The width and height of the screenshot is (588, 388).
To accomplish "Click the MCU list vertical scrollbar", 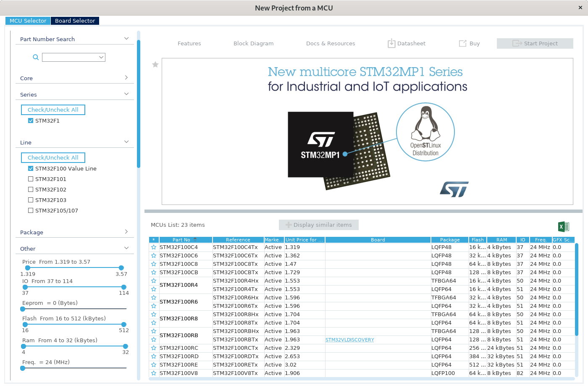I will (x=577, y=290).
